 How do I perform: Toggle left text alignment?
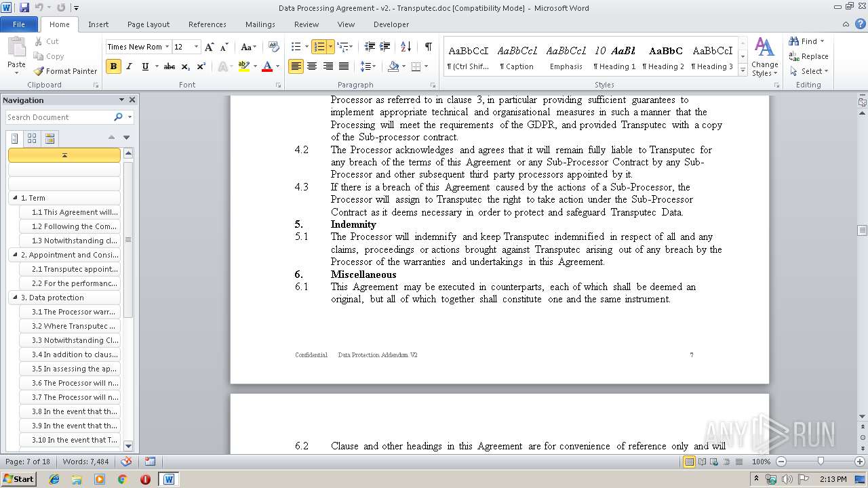(296, 66)
